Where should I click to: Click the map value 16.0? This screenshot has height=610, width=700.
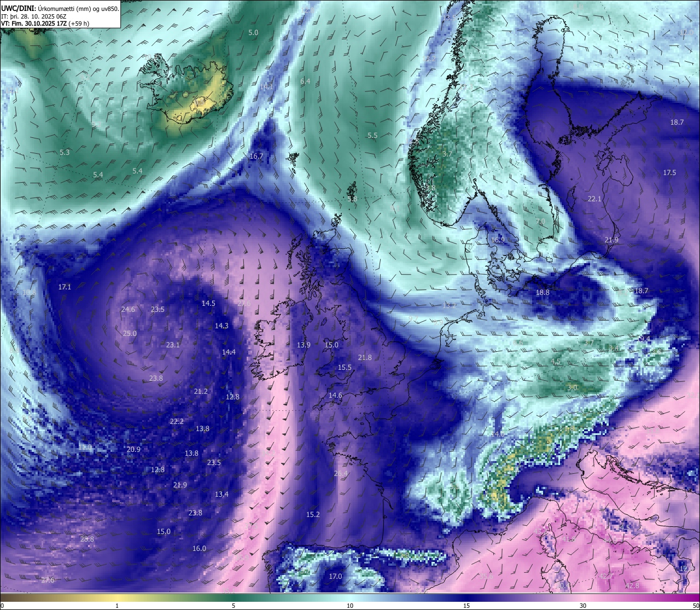pyautogui.click(x=199, y=549)
